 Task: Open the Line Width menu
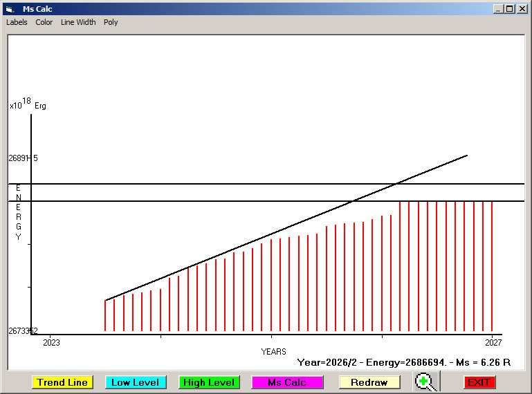[78, 22]
